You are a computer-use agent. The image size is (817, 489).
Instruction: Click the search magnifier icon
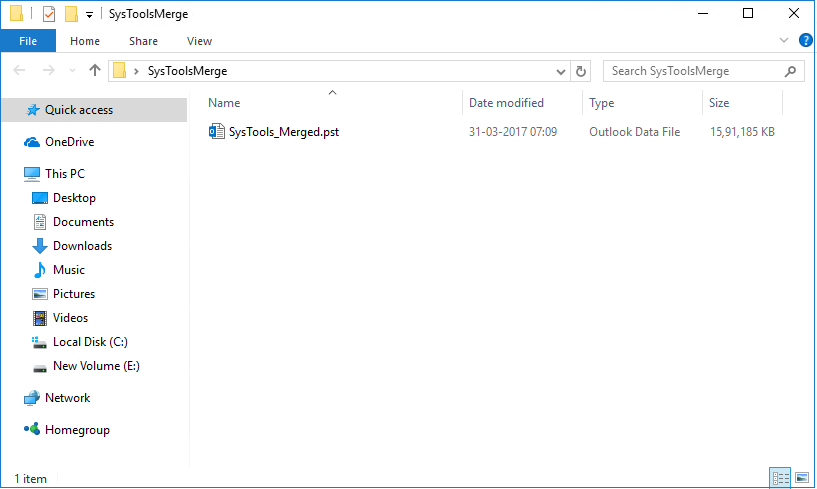click(790, 71)
